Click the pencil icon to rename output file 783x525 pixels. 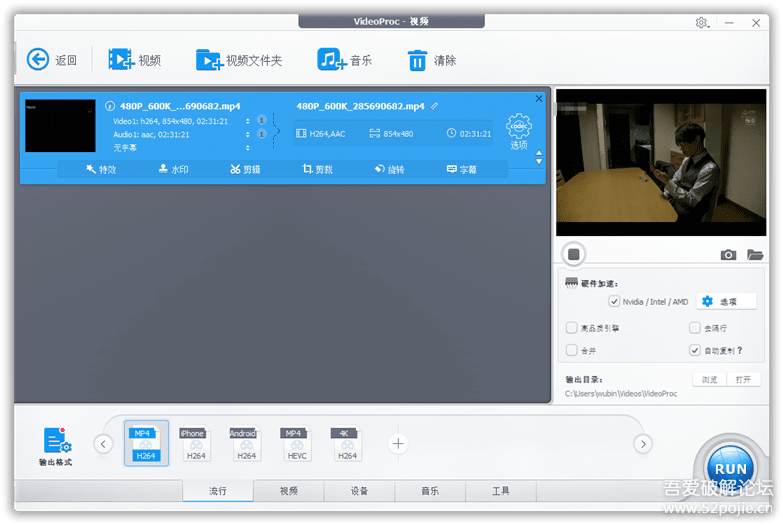(x=434, y=106)
